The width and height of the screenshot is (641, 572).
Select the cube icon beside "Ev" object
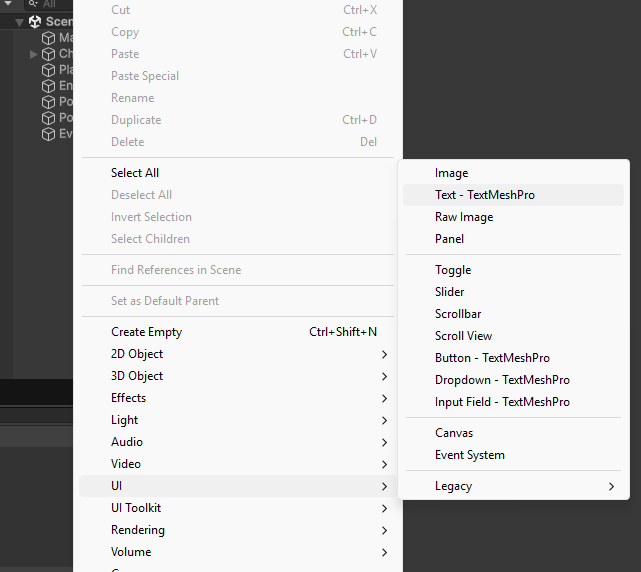48,134
